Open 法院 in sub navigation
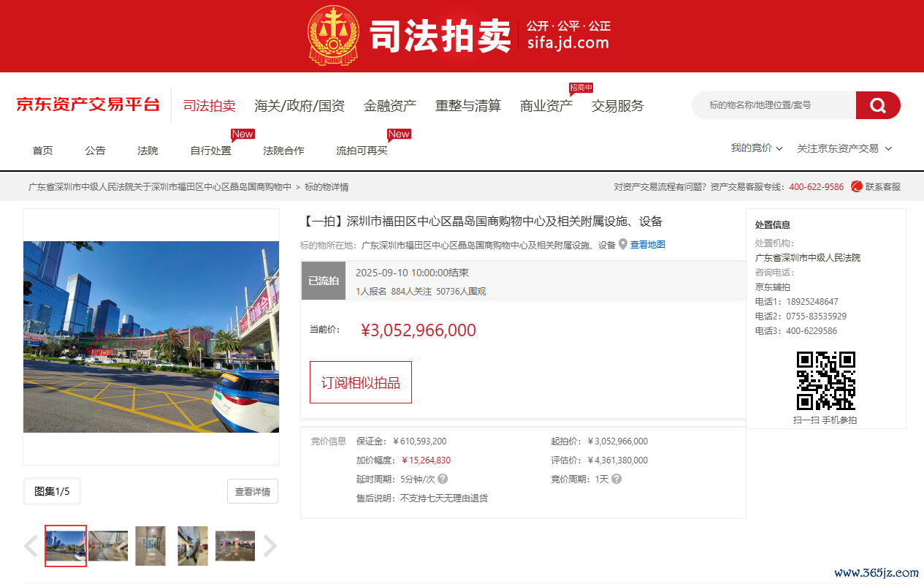924x584 pixels. [x=148, y=151]
